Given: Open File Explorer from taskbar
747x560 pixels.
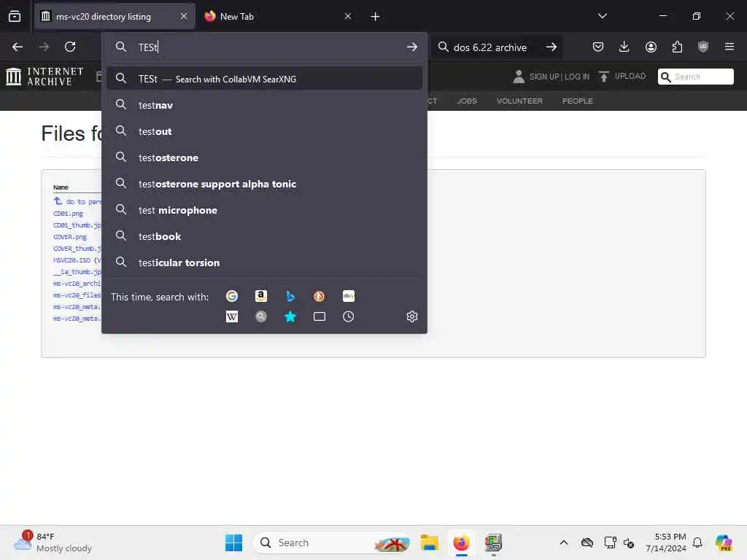Looking at the screenshot, I should pos(429,542).
